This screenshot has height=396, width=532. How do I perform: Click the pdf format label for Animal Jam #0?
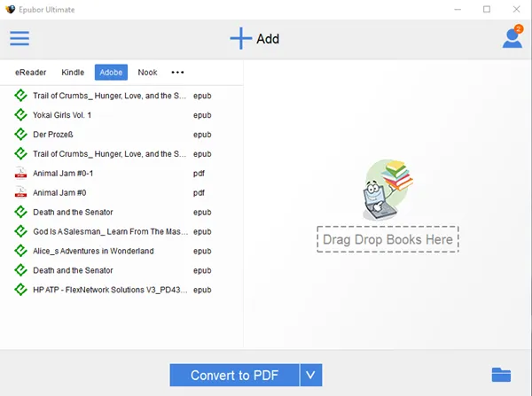199,193
